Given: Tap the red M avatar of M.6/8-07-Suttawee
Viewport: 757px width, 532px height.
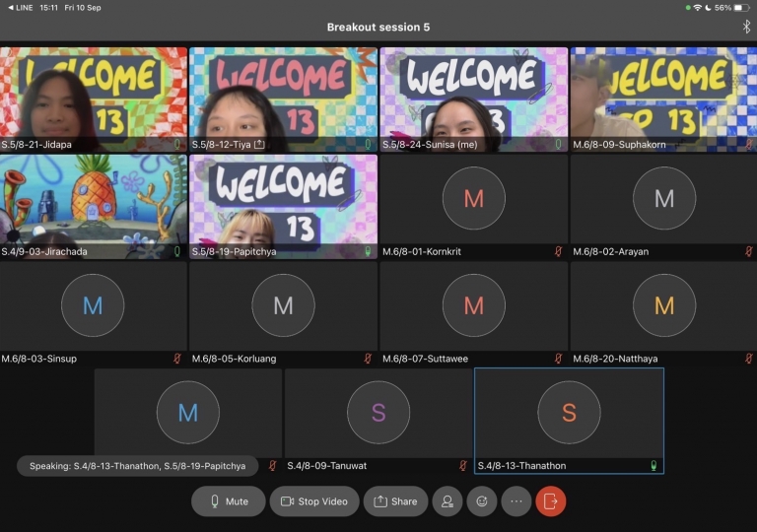Looking at the screenshot, I should (x=473, y=305).
